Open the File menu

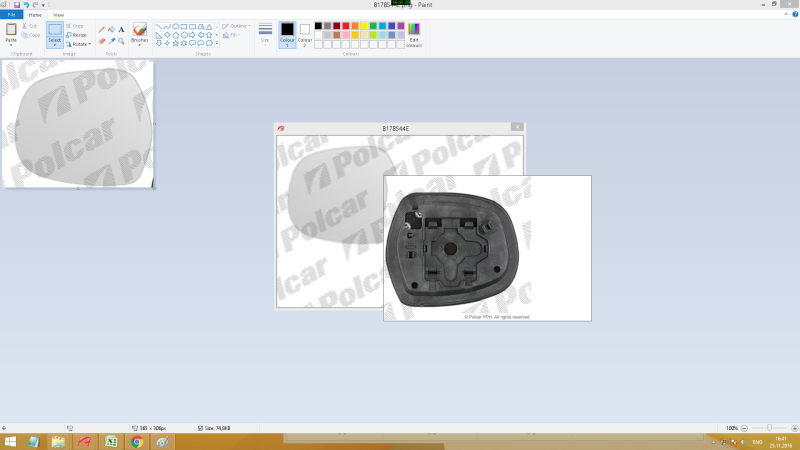point(11,16)
